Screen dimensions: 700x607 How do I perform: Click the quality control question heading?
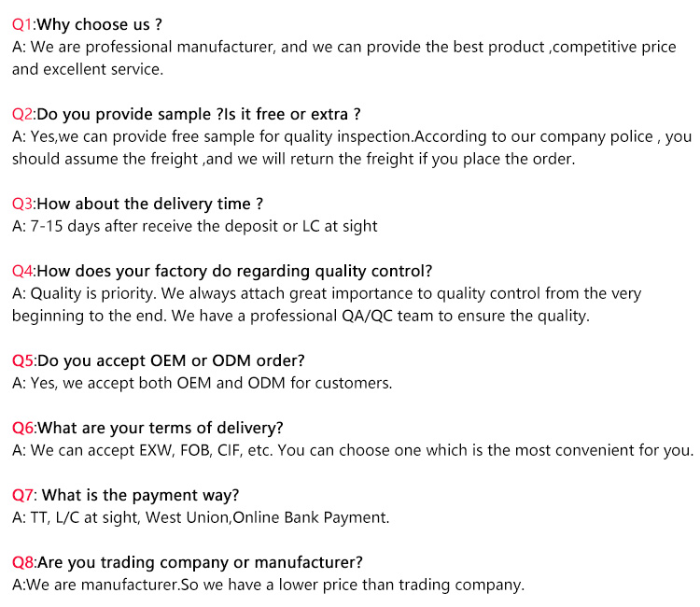tap(235, 271)
